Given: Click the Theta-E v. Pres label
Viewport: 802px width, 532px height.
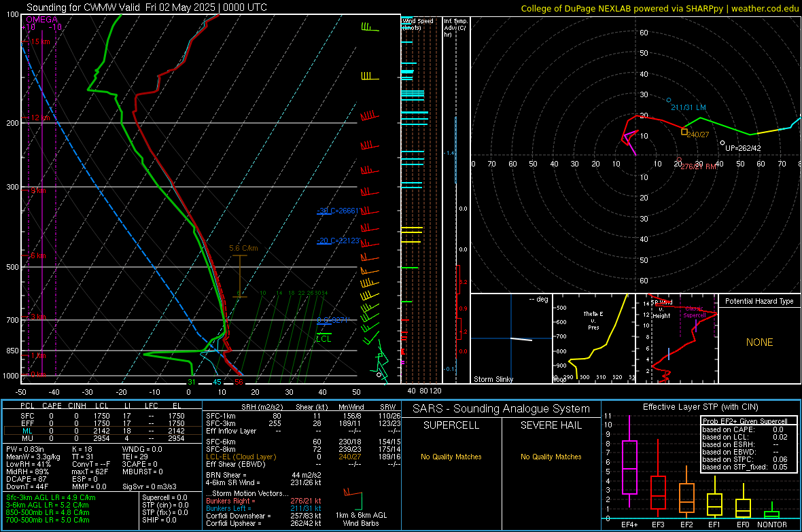Looking at the screenshot, I should [x=593, y=320].
